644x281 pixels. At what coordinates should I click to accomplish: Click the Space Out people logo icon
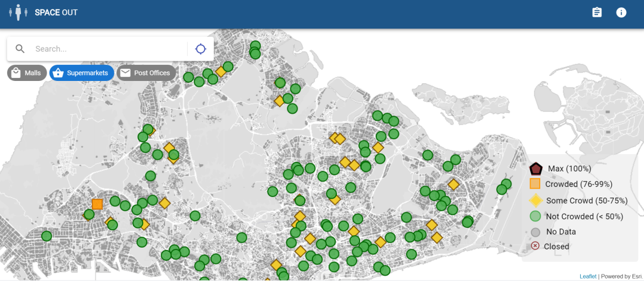pyautogui.click(x=18, y=13)
